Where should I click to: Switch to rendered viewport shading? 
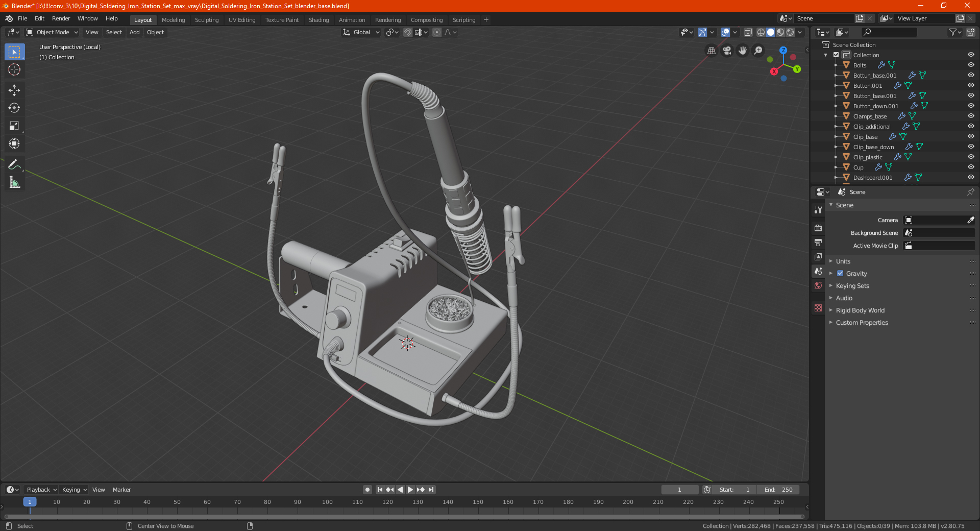[x=790, y=32]
